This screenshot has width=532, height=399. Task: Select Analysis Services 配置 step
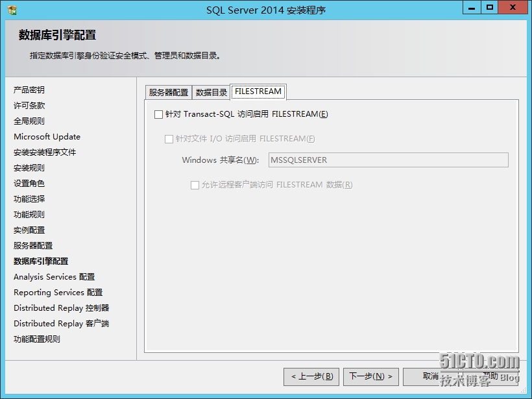point(54,277)
